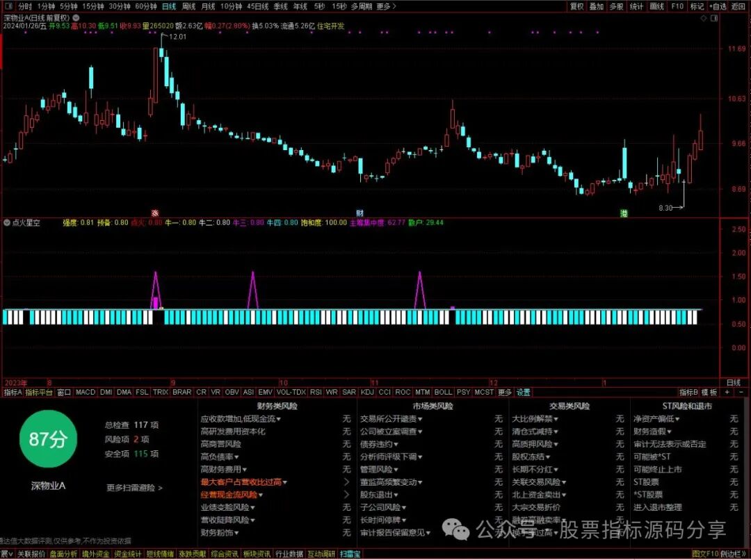Viewport: 751px width, 560px height.
Task: Switch to 分时 intraday view
Action: coord(25,6)
